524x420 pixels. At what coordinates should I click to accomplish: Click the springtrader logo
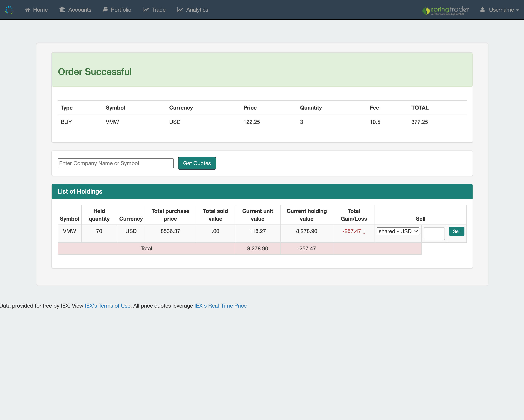click(x=445, y=10)
